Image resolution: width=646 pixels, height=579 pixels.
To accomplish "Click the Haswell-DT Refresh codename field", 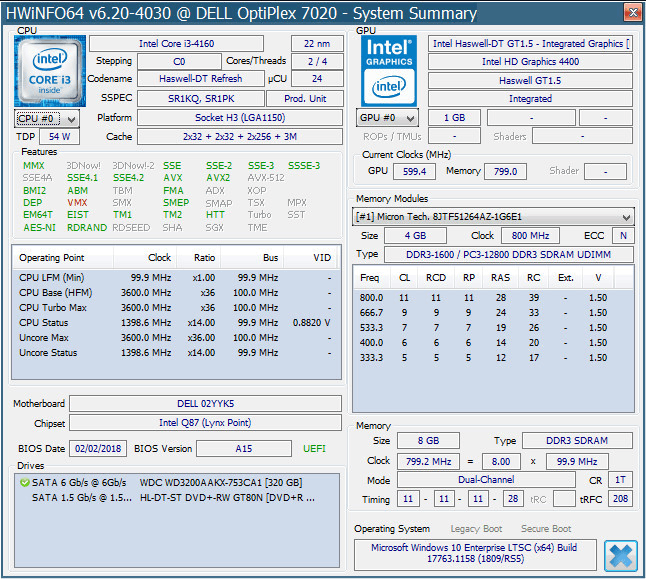I will point(201,79).
